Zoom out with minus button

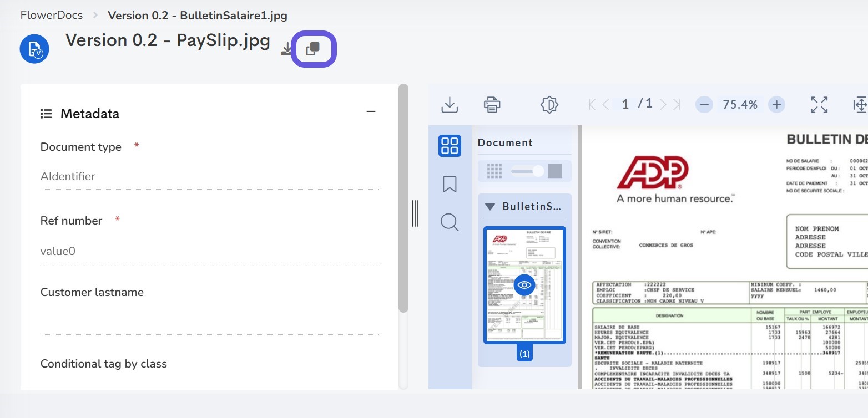coord(704,104)
